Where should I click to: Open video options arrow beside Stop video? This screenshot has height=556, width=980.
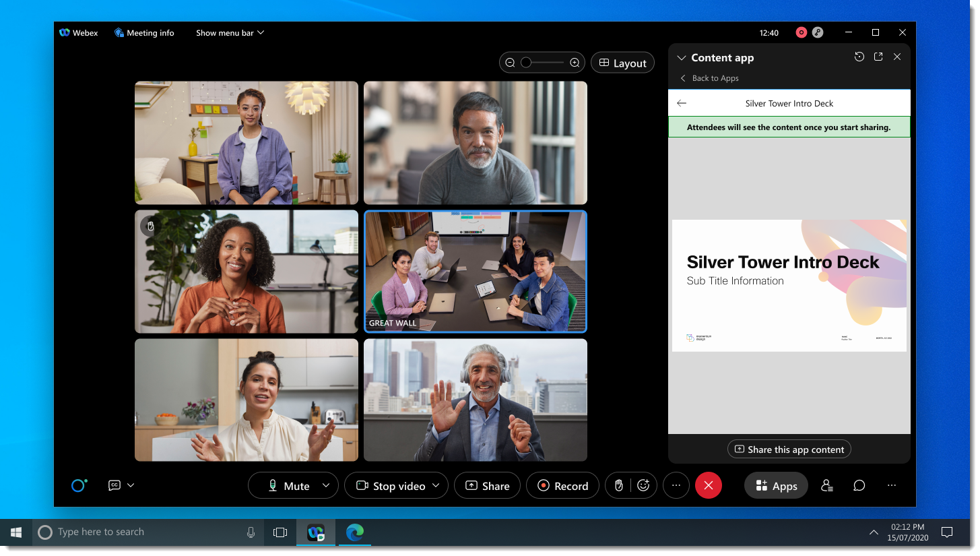point(436,485)
